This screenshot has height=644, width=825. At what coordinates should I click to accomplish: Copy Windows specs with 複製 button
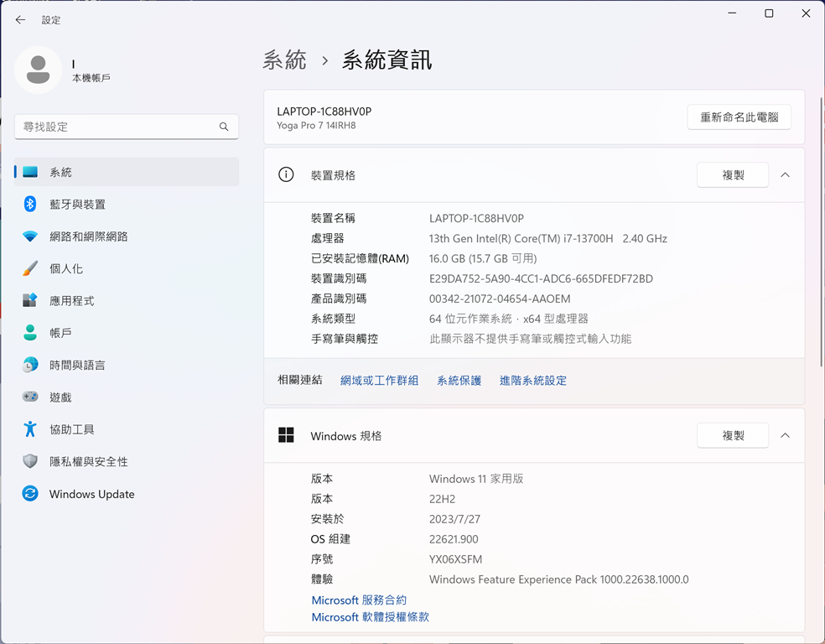tap(732, 436)
